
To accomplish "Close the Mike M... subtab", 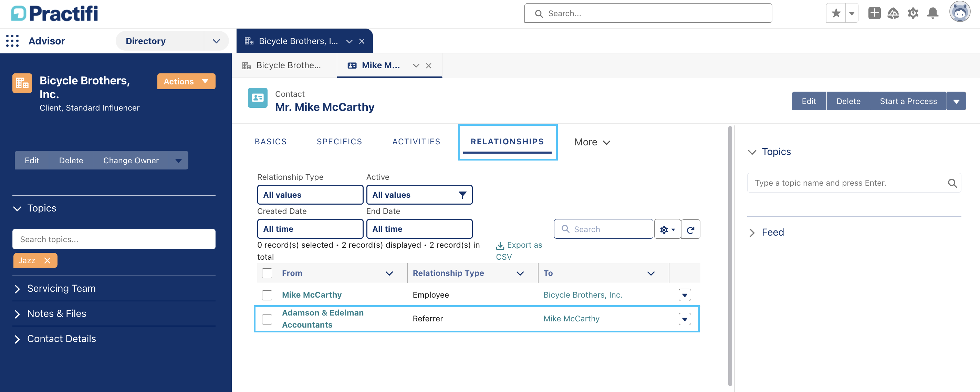I will tap(429, 65).
